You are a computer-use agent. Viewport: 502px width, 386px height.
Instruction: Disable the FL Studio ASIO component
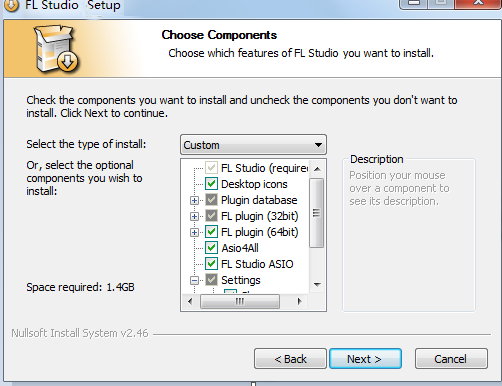pyautogui.click(x=211, y=264)
